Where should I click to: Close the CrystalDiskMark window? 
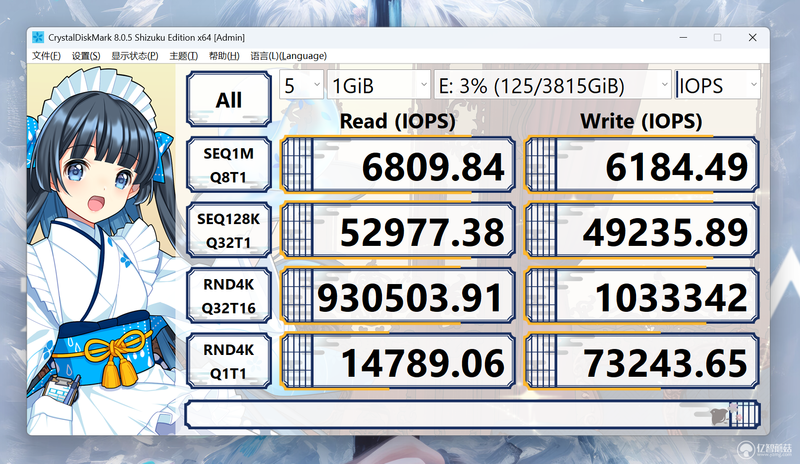tap(752, 37)
